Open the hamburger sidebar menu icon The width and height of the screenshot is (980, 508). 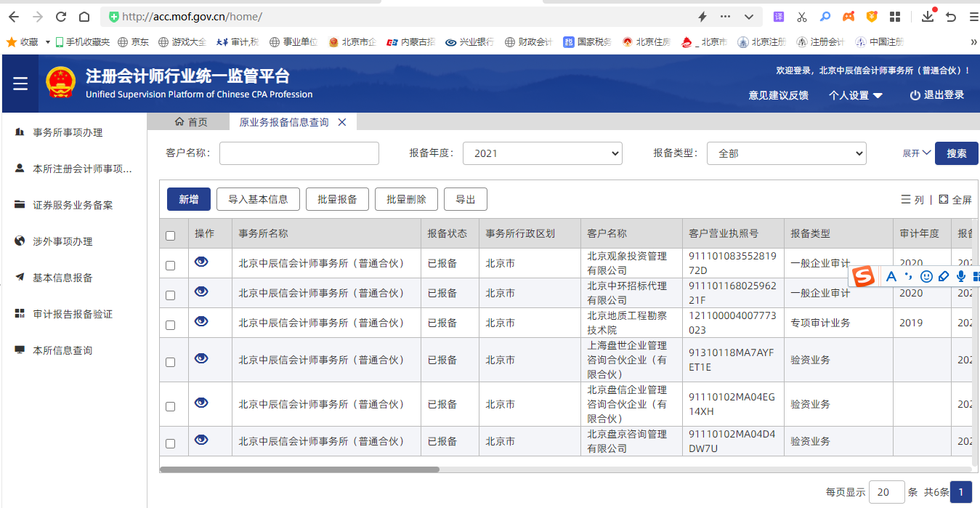[20, 84]
